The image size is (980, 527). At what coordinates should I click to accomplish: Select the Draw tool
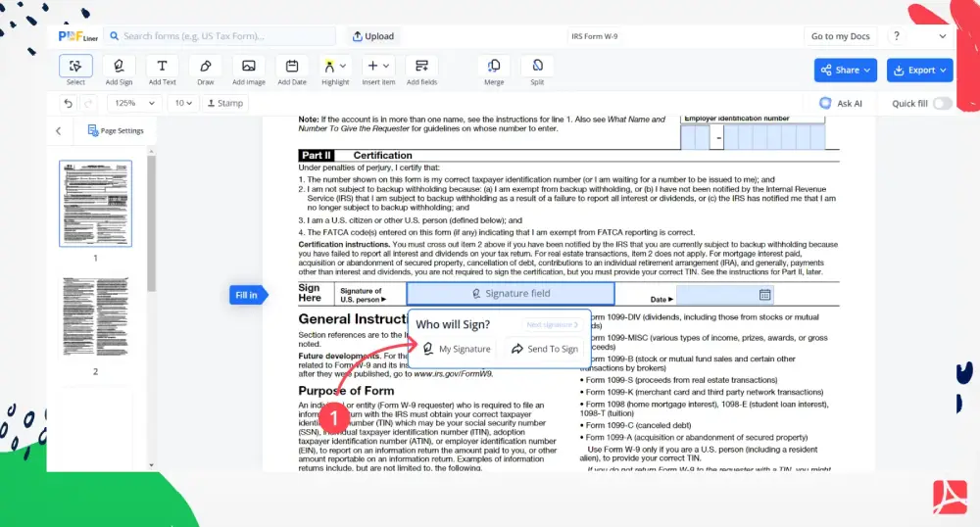click(x=206, y=71)
